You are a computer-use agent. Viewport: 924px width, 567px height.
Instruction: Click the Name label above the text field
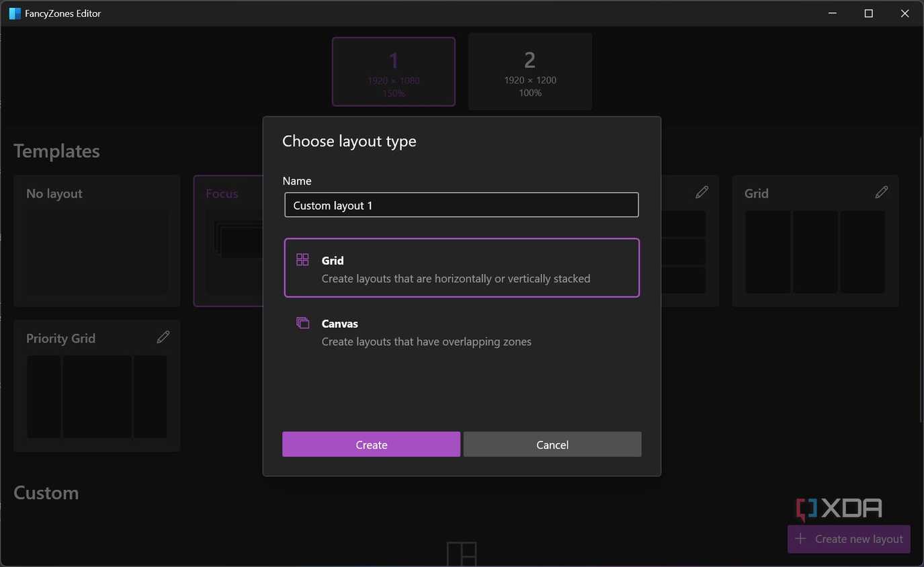tap(297, 181)
